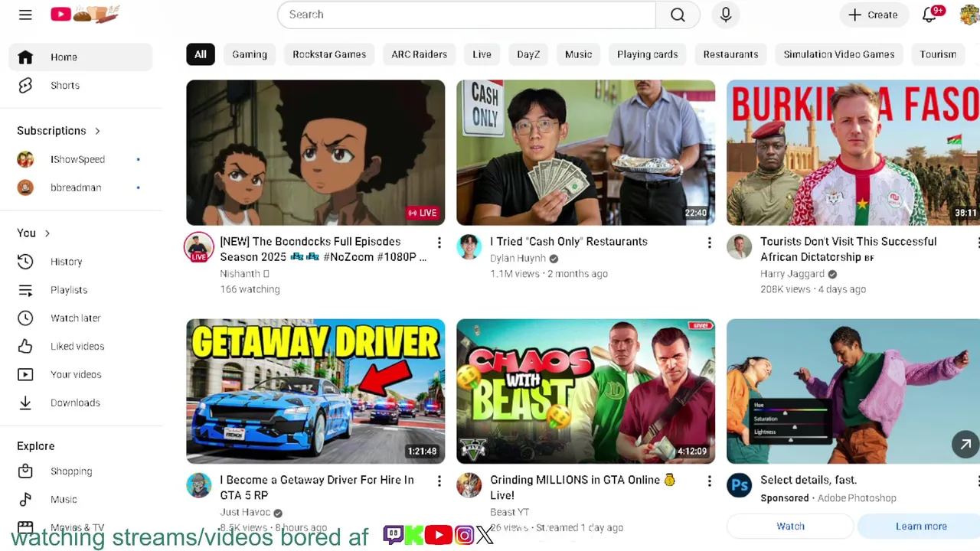Click in the Search input field
The image size is (980, 551).
click(x=467, y=15)
